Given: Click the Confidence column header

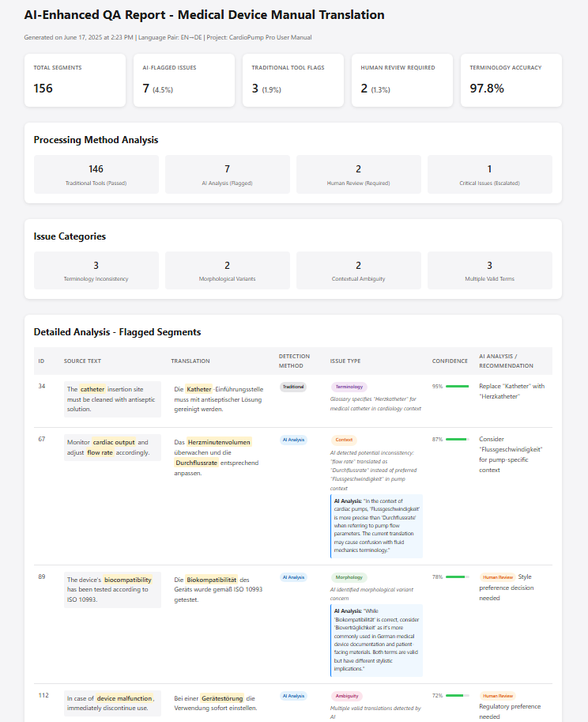Looking at the screenshot, I should (450, 361).
